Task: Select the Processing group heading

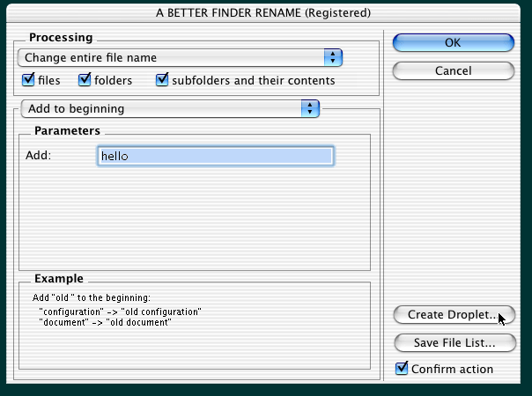Action: point(61,37)
